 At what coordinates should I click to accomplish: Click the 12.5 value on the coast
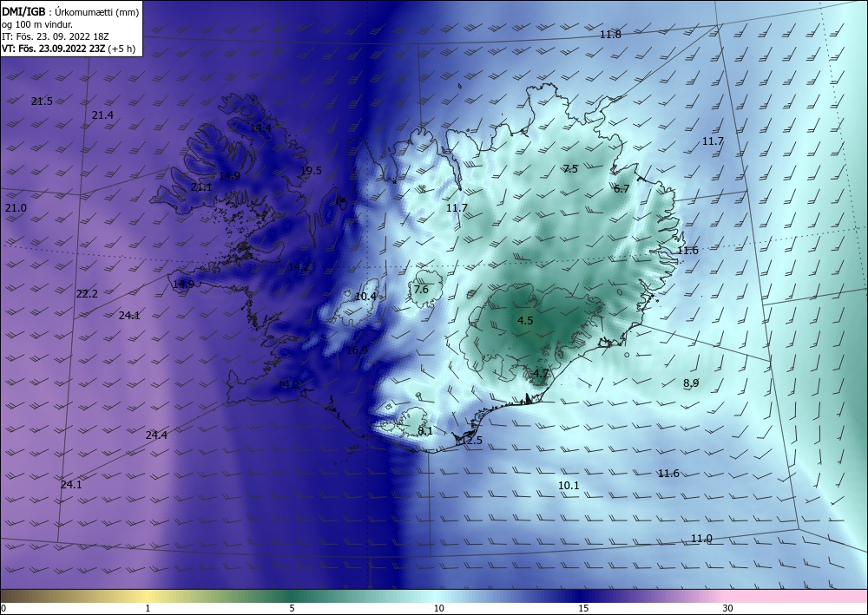tap(471, 441)
